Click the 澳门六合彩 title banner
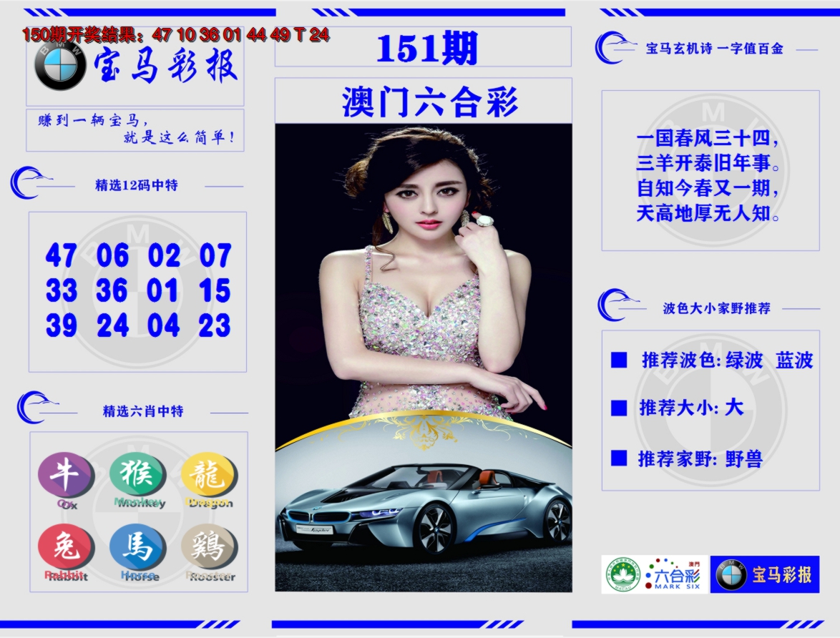The height and width of the screenshot is (638, 840). pos(429,102)
